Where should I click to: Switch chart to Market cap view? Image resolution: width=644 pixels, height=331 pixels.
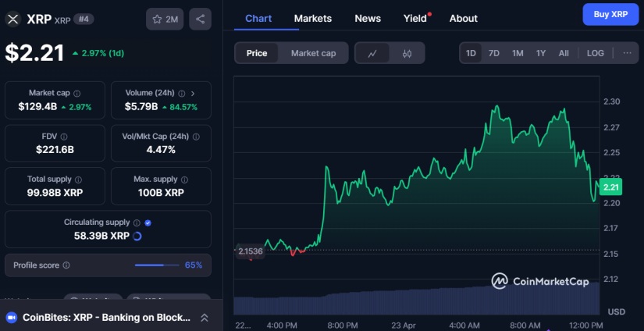pos(313,53)
